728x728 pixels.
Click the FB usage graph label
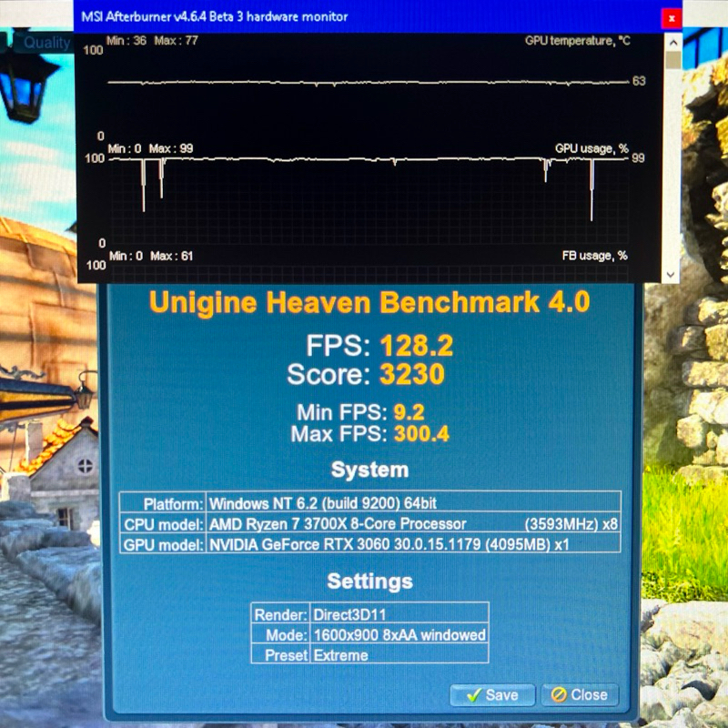(594, 256)
